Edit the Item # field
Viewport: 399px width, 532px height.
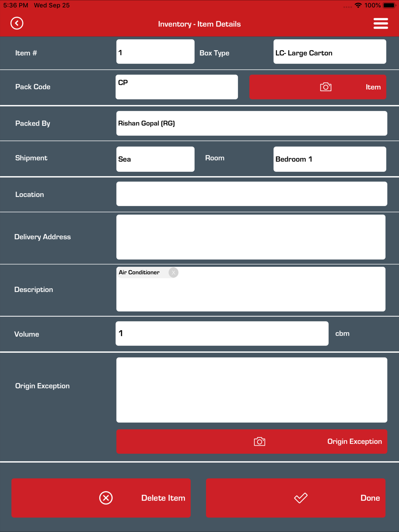click(155, 52)
